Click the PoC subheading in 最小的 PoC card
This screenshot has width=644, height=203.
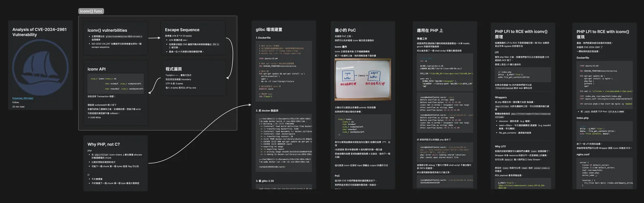click(x=337, y=176)
